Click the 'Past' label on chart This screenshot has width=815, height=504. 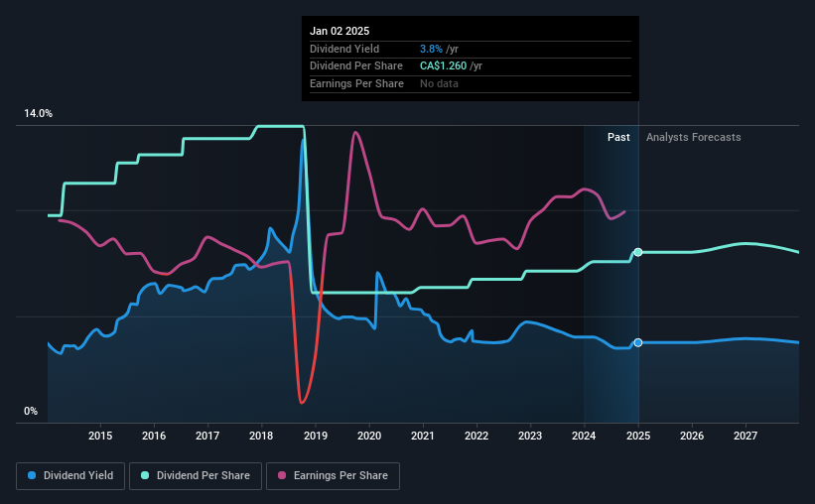click(618, 137)
